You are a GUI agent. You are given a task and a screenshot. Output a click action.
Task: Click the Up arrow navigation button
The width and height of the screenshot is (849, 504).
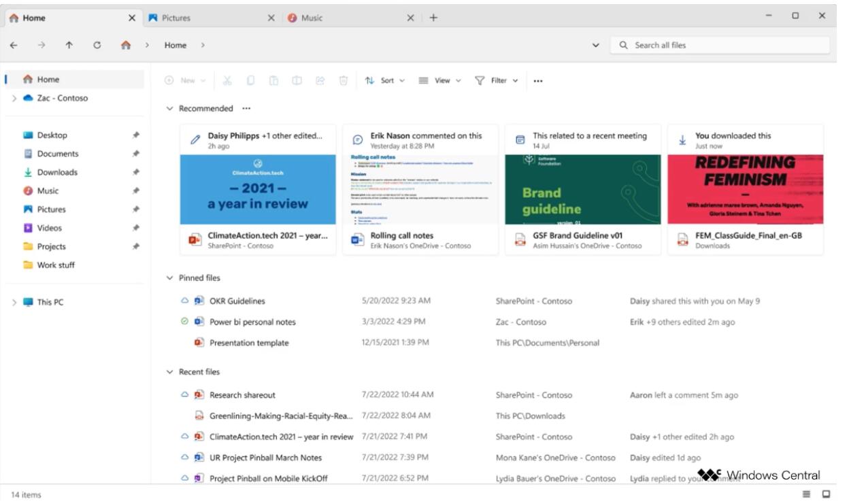(69, 46)
